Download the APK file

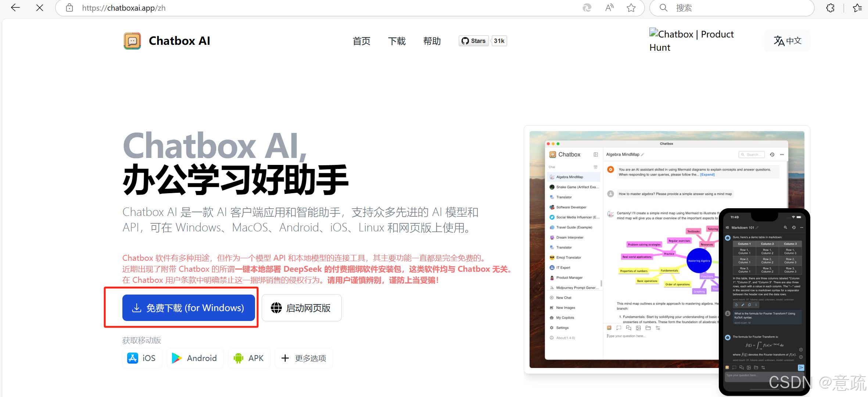(249, 358)
